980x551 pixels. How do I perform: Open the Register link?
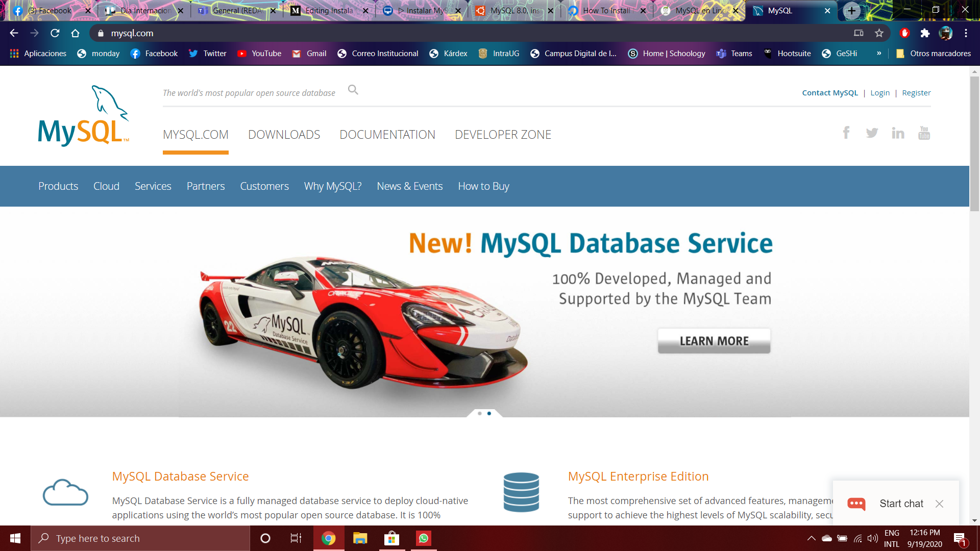tap(916, 92)
